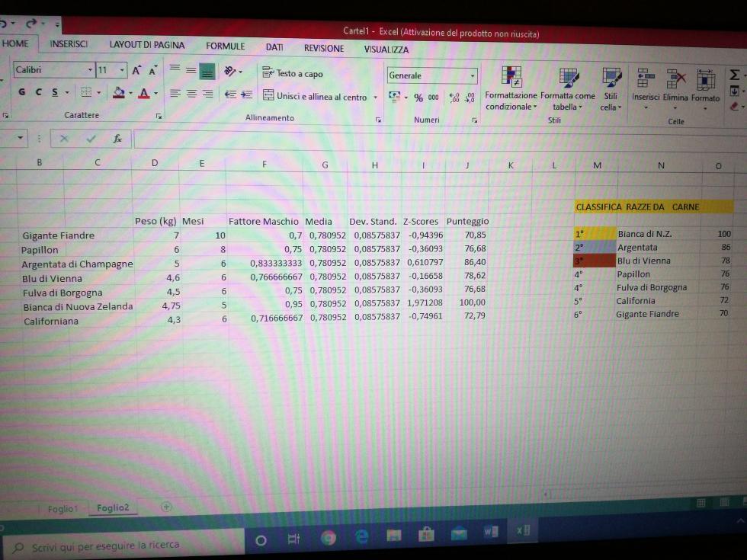Click the insert function fx icon
The image size is (747, 560).
click(117, 139)
